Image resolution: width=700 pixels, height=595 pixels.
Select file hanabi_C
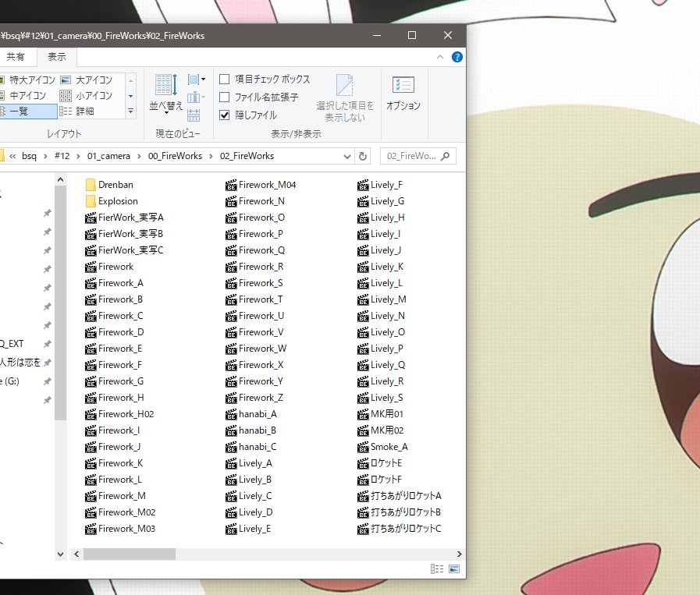251,447
